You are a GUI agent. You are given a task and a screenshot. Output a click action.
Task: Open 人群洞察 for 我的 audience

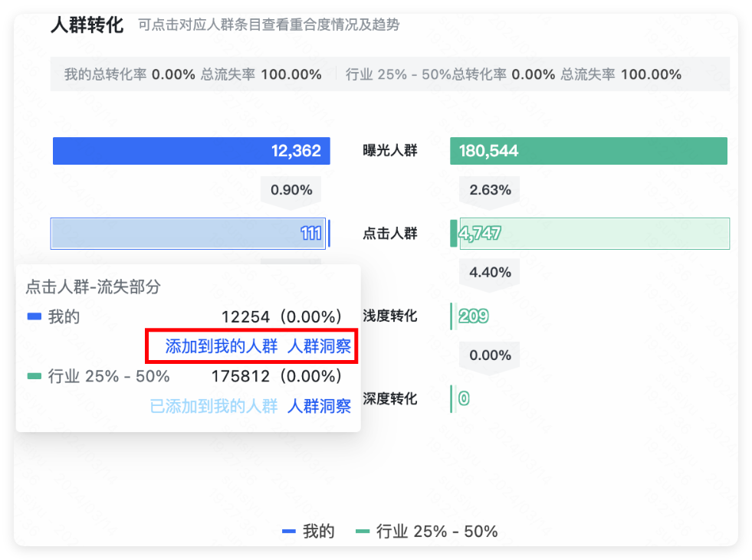319,346
